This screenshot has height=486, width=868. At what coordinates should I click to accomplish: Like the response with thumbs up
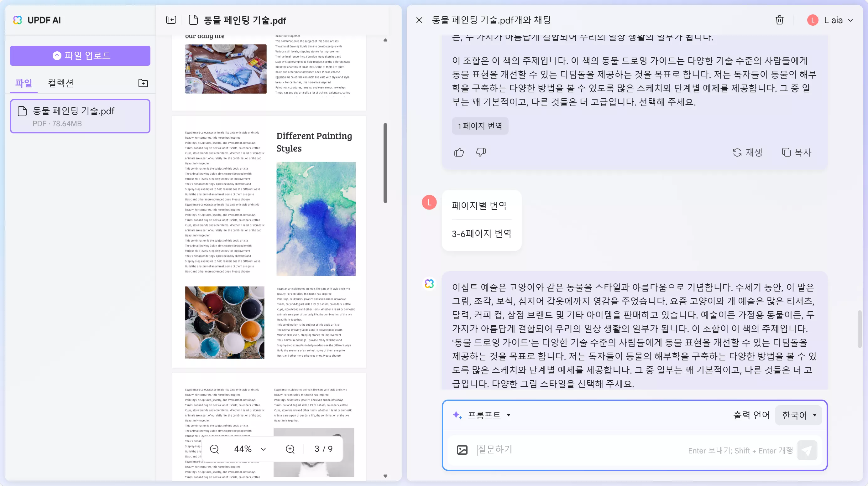tap(459, 152)
